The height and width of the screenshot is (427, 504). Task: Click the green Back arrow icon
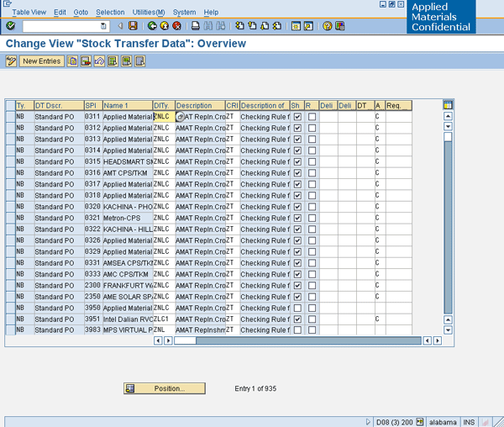pos(152,26)
